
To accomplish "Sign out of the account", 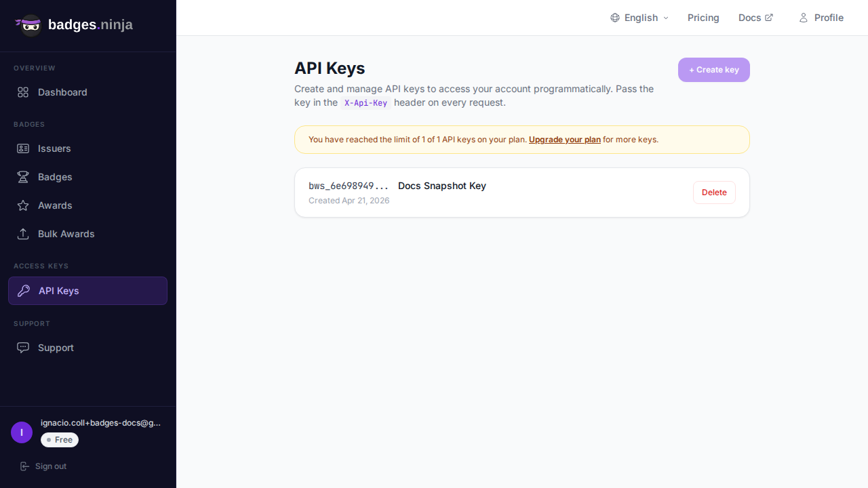I will click(43, 466).
